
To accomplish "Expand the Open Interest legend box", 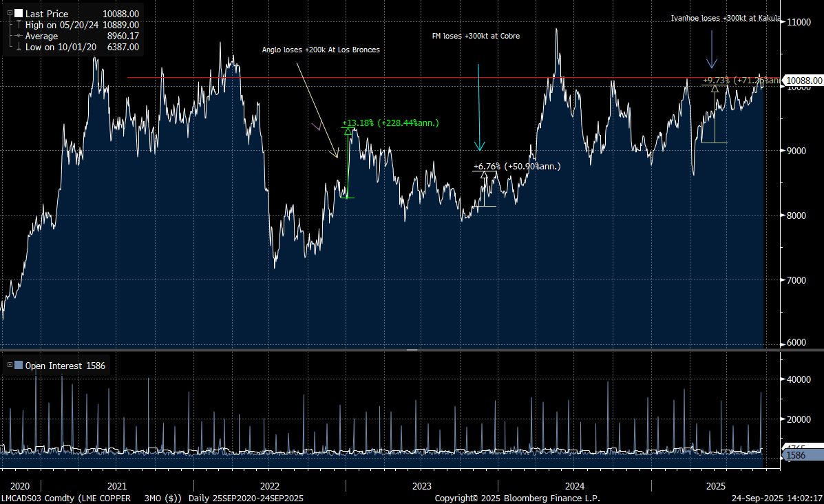I will (10, 366).
